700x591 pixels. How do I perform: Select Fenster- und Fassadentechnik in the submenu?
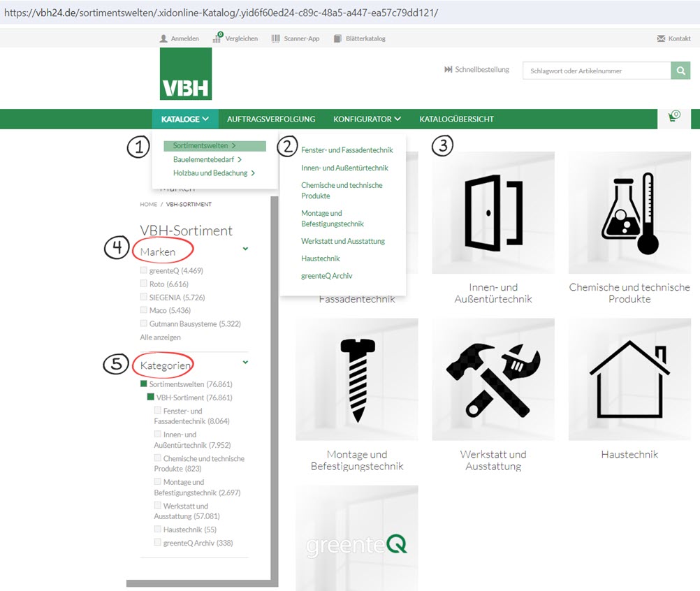click(347, 150)
